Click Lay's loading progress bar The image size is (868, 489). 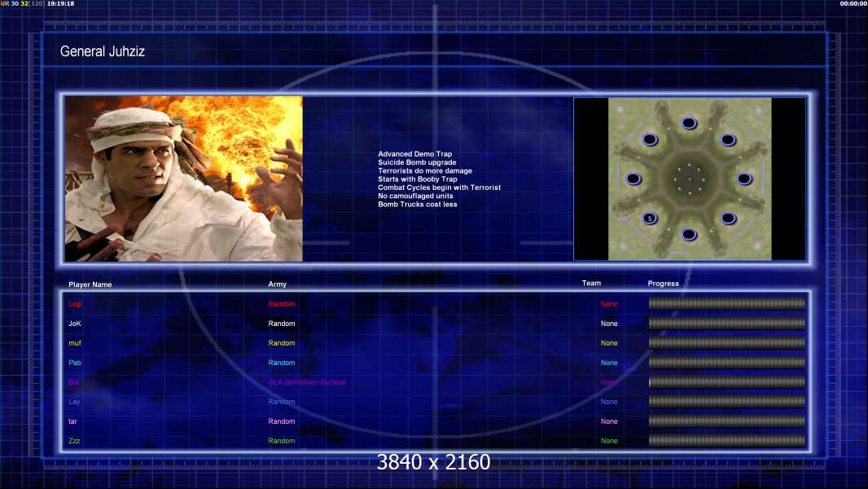point(727,402)
